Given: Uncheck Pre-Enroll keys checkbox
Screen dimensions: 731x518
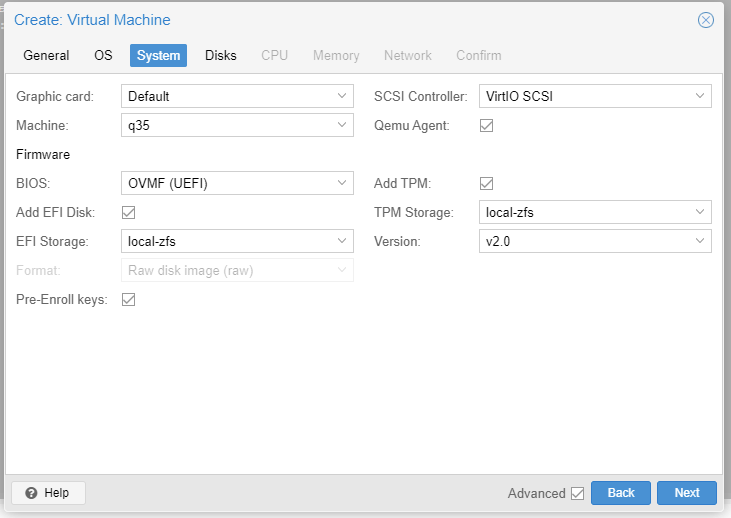Looking at the screenshot, I should click(128, 299).
